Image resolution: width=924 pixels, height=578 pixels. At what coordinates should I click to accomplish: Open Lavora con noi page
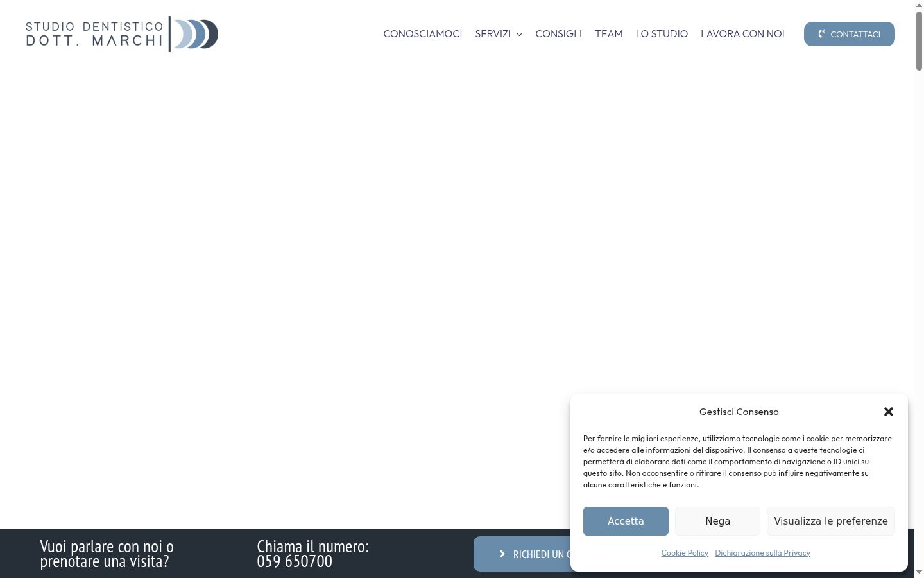pyautogui.click(x=742, y=34)
